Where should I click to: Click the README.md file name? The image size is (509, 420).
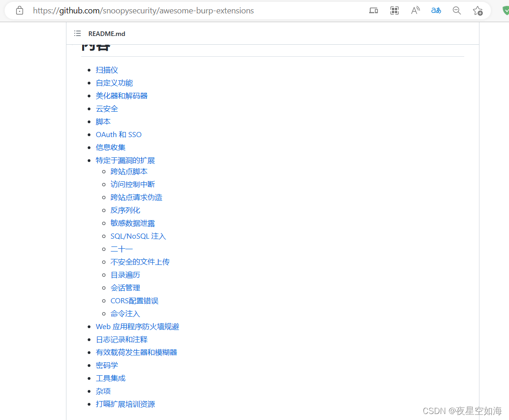107,34
